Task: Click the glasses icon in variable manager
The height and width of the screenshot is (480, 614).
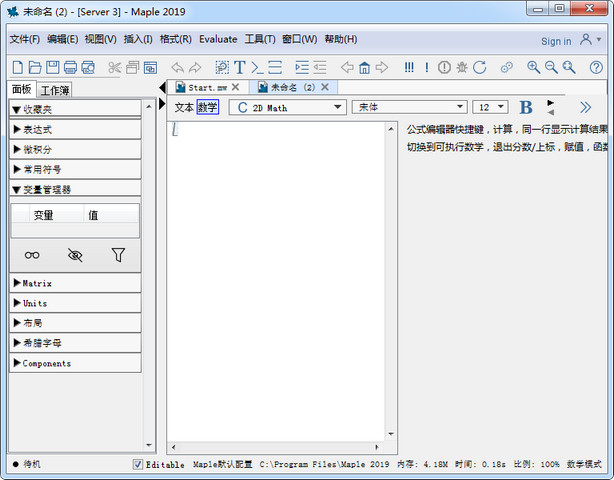Action: tap(33, 255)
